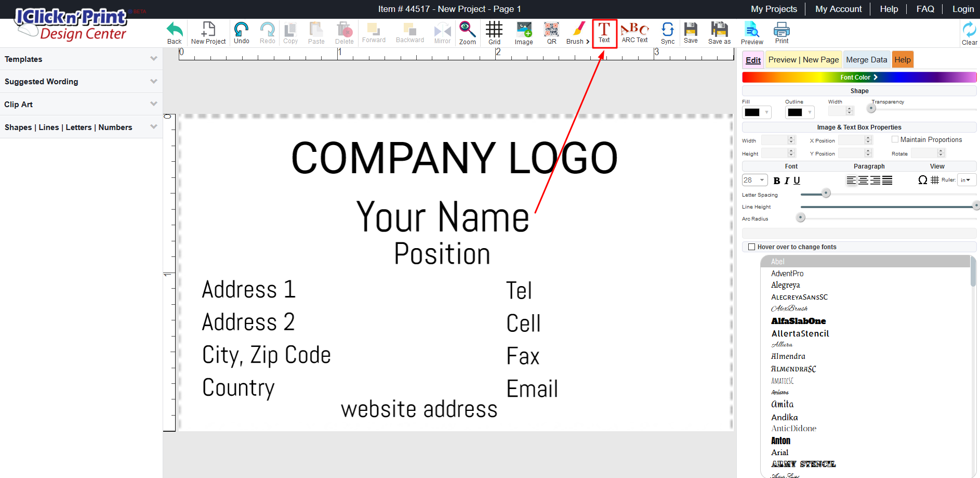Viewport: 980px width, 478px height.
Task: Undo the last action
Action: (x=241, y=32)
